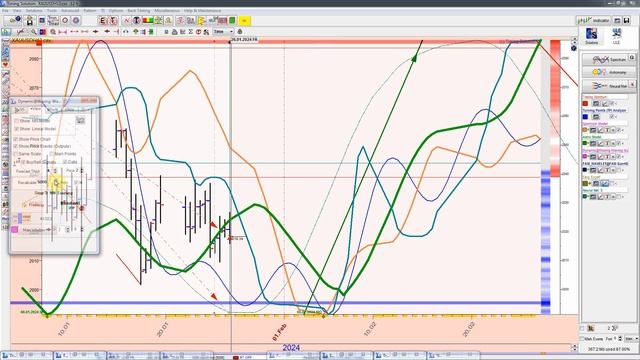Open the Advanced menu
The width and height of the screenshot is (640, 360).
point(70,11)
